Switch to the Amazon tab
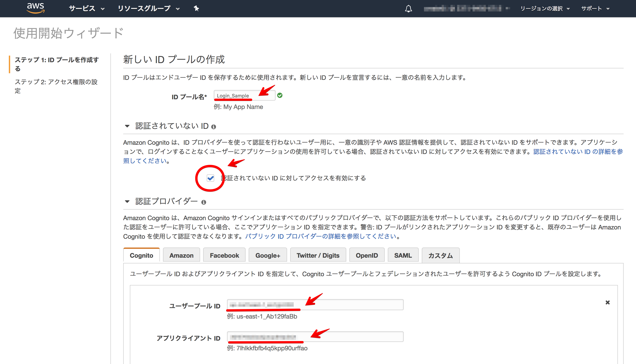 [x=181, y=255]
